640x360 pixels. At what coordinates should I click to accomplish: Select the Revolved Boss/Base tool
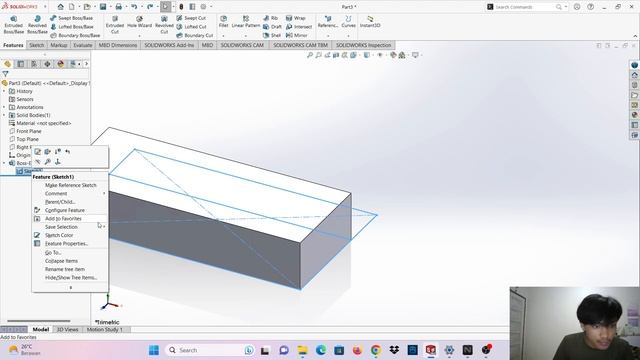(x=37, y=25)
